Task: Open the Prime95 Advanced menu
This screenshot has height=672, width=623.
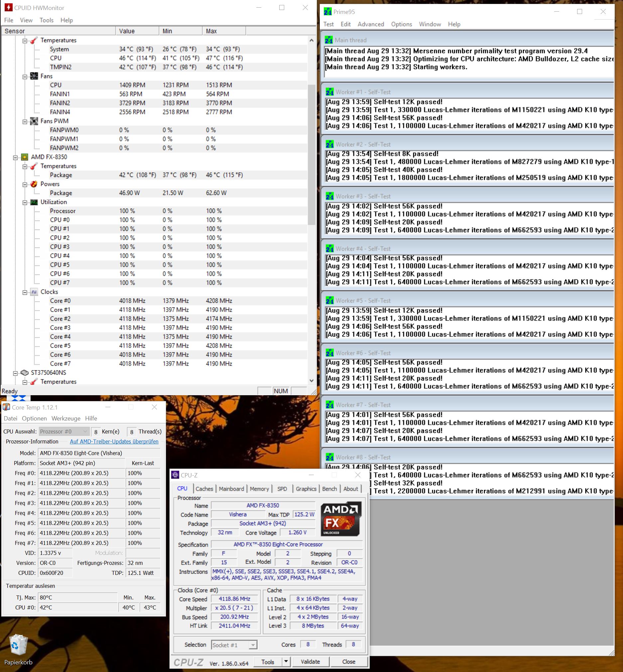Action: click(371, 24)
